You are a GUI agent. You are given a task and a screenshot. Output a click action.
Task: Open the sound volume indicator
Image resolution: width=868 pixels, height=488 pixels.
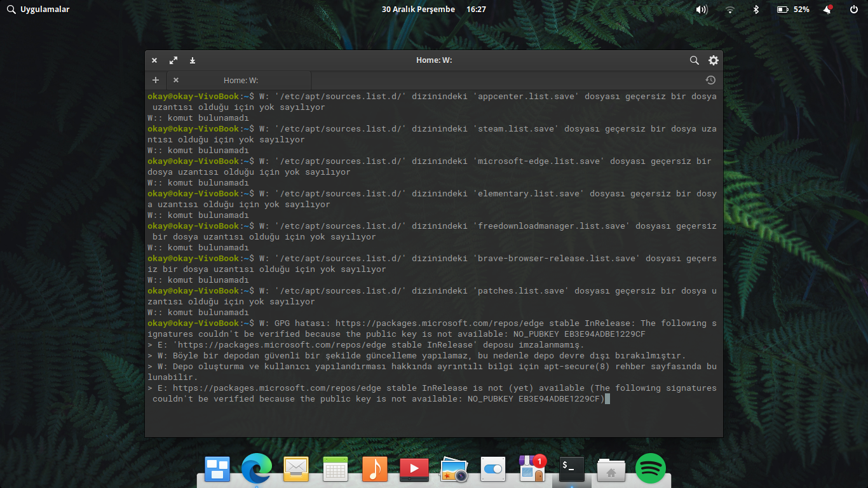click(x=702, y=10)
